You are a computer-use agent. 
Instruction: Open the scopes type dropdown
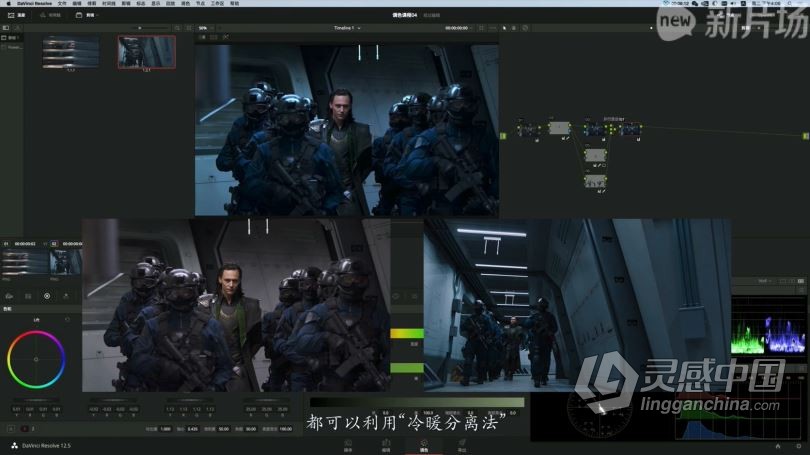coord(764,281)
